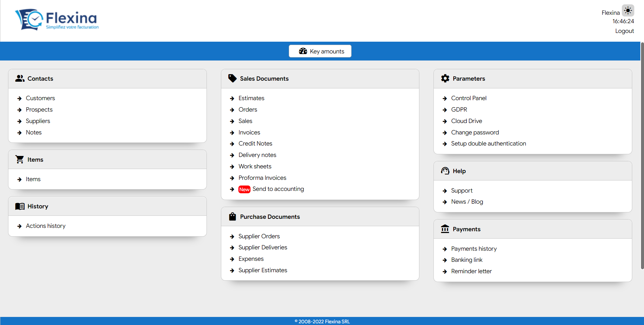Open Setup double authentication

pyautogui.click(x=488, y=144)
